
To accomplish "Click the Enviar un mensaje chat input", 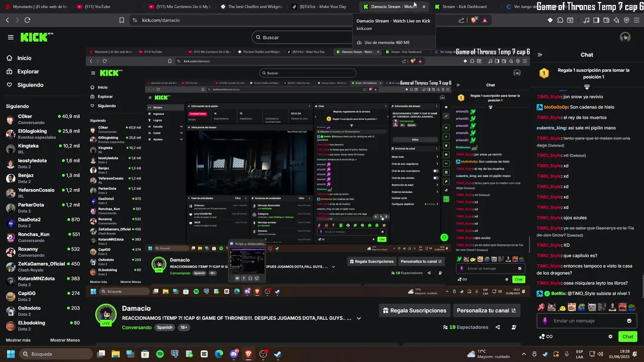I will pos(587,321).
